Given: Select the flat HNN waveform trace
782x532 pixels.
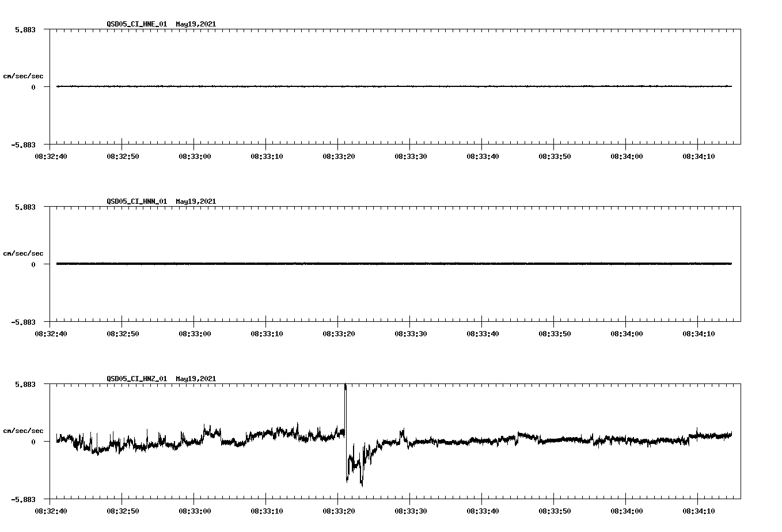Looking at the screenshot, I should click(x=346, y=264).
